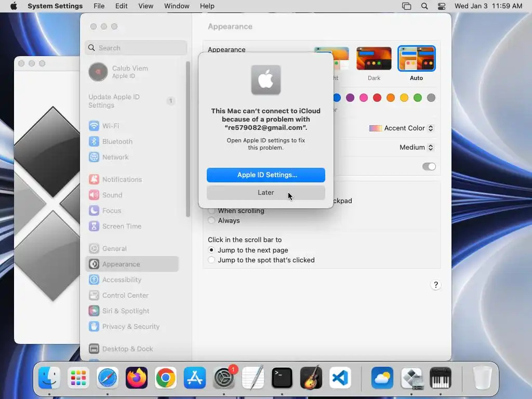Select Accessibility in the sidebar
Image resolution: width=532 pixels, height=399 pixels.
[x=132, y=280]
